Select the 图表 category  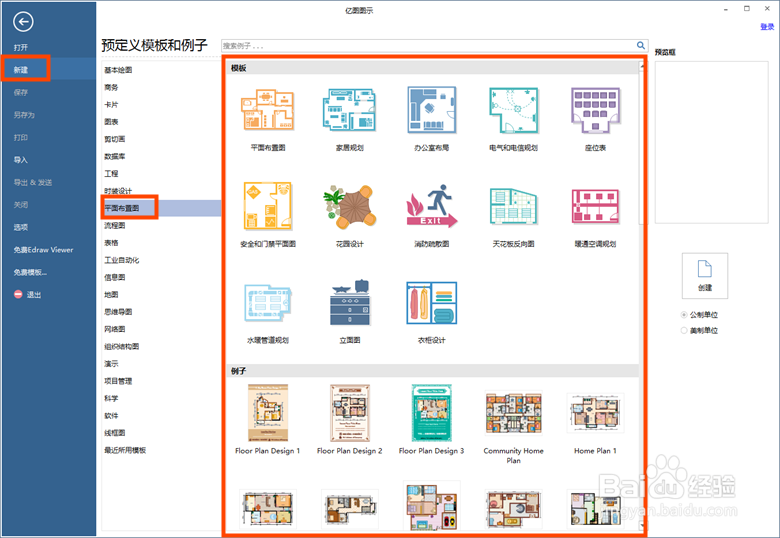tap(111, 122)
